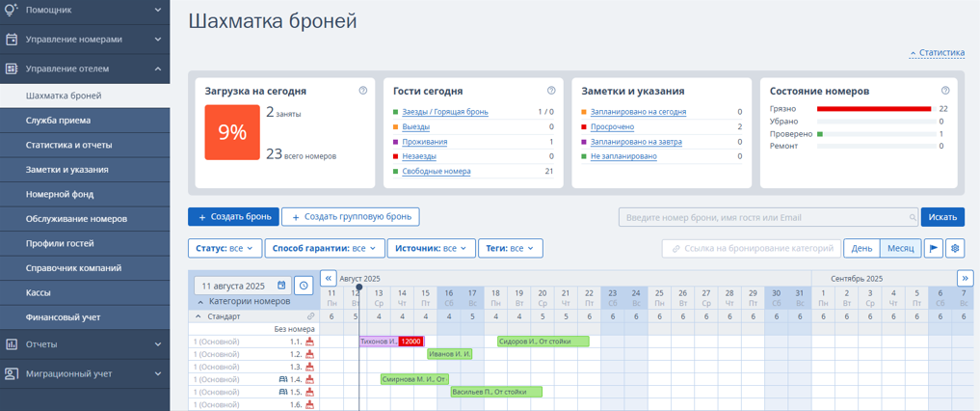Navigate to previous dates with double-left arrow
980x411 pixels.
pos(329,278)
